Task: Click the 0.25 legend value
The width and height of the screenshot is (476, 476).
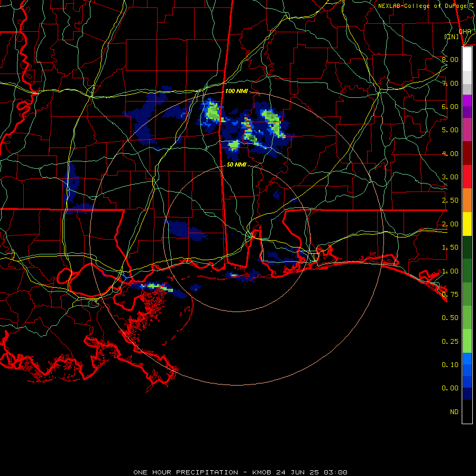Action: [x=450, y=342]
